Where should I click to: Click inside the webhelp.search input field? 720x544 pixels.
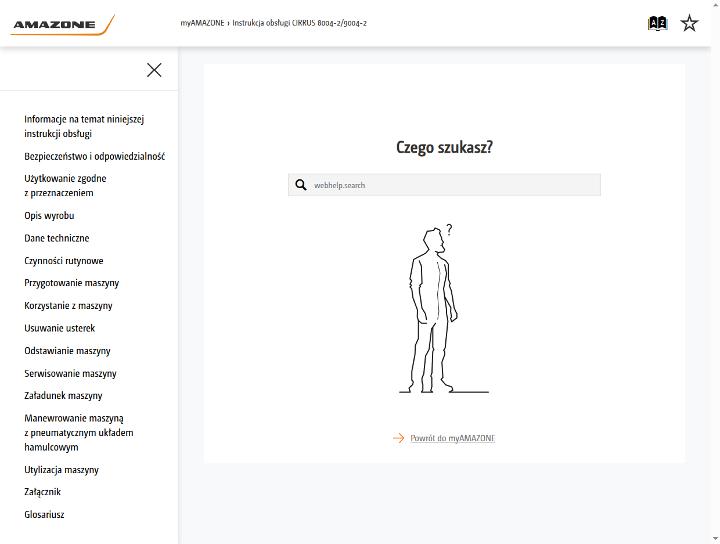[x=444, y=185]
